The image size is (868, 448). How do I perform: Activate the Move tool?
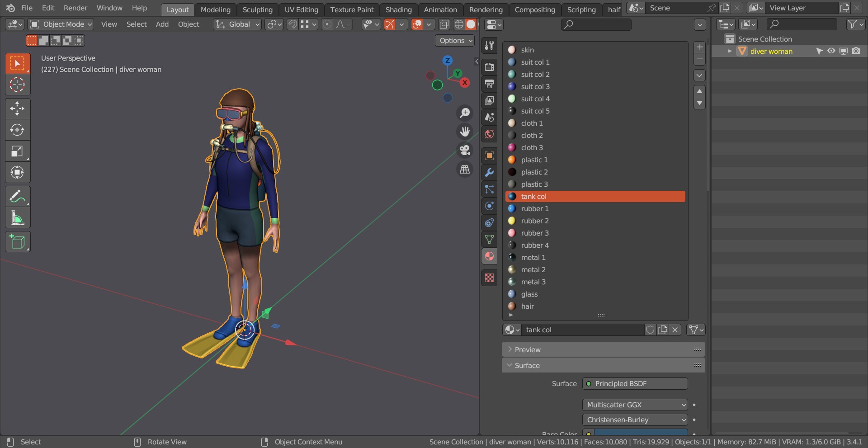click(18, 108)
